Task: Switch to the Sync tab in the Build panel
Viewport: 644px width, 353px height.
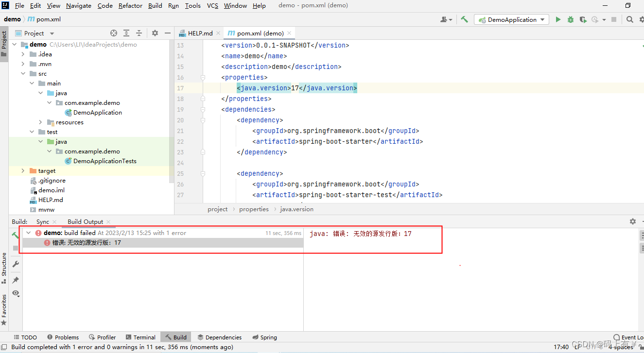Action: tap(43, 222)
